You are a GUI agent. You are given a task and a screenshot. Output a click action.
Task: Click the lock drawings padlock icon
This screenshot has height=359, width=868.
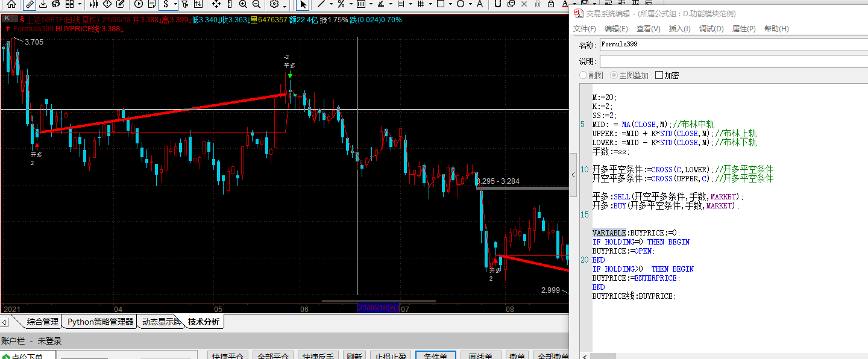tap(550, 4)
